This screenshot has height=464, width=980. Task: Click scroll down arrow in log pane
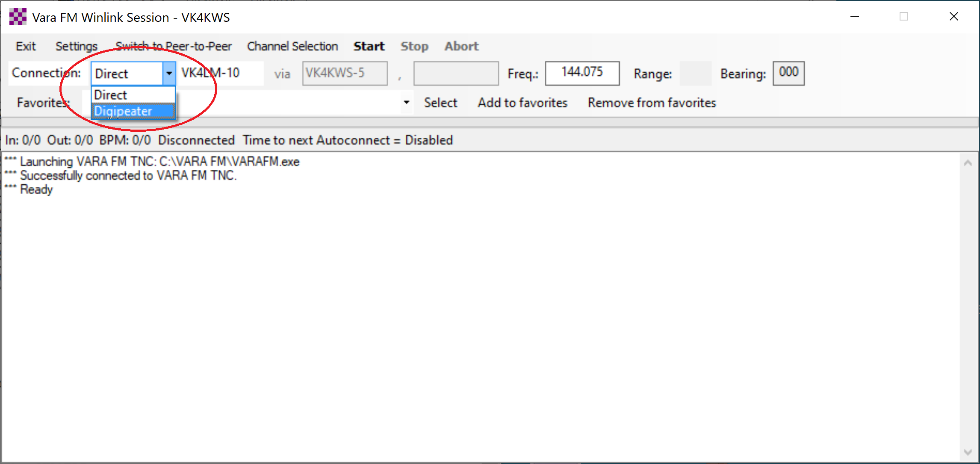point(968,452)
